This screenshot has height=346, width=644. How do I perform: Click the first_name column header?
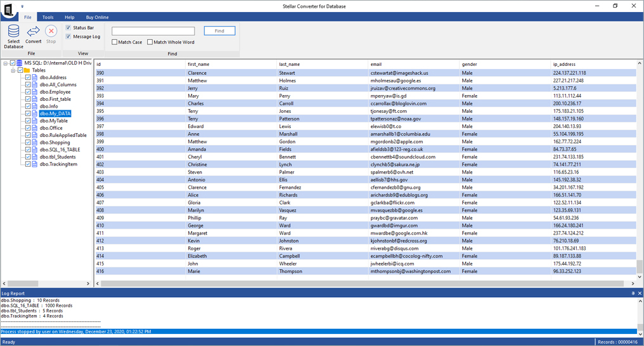click(231, 65)
